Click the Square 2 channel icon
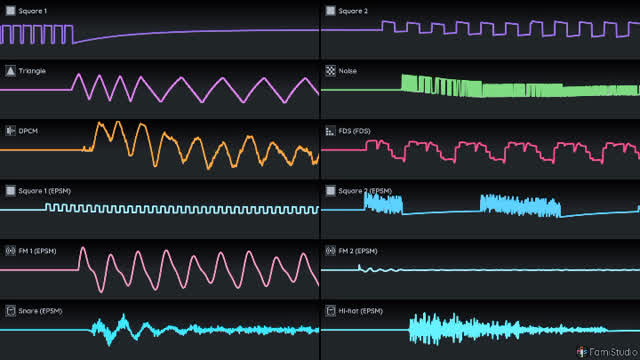The image size is (640, 360). (330, 11)
